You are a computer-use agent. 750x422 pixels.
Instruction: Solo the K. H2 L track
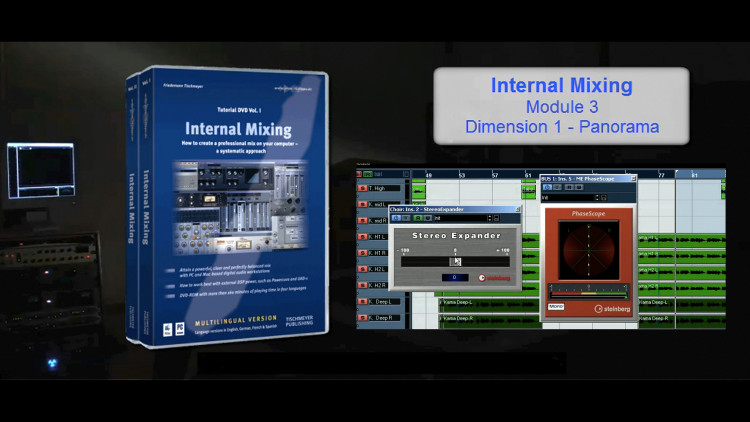363,269
